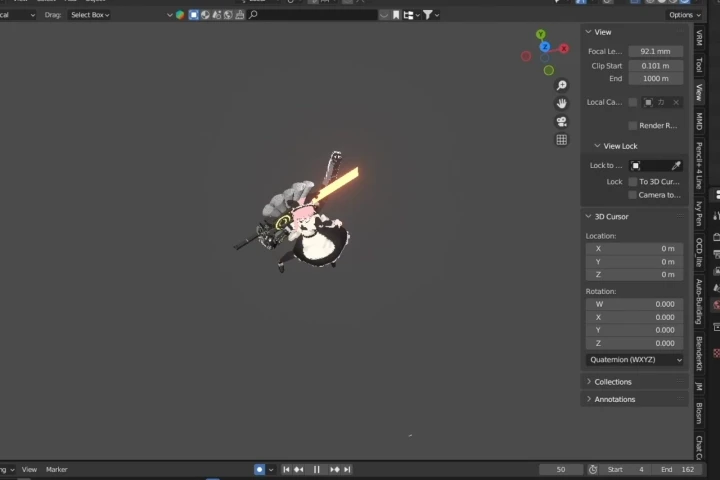Click the 3D Cursor Location X field
The height and width of the screenshot is (480, 720).
635,248
